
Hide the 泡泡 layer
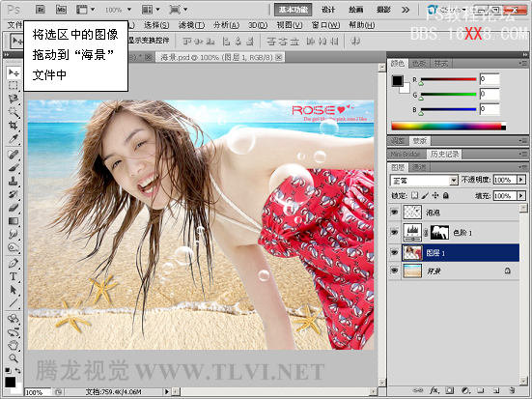pyautogui.click(x=394, y=213)
